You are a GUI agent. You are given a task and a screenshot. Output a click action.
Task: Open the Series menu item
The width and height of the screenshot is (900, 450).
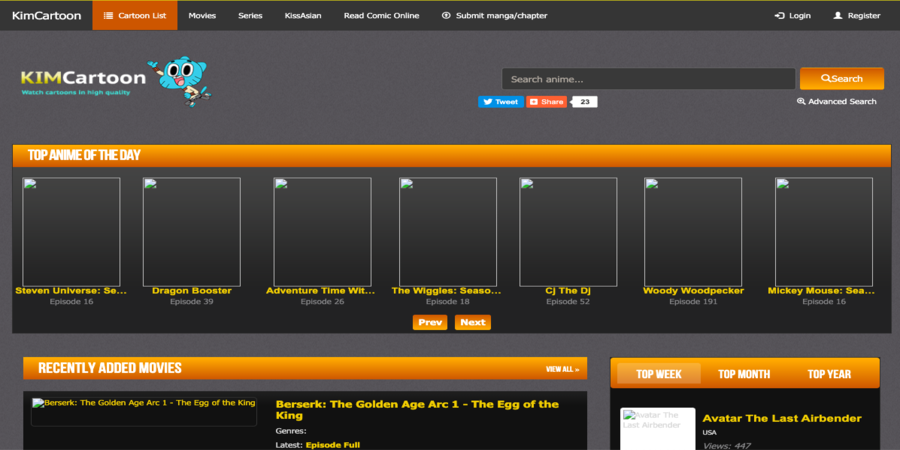(x=250, y=15)
